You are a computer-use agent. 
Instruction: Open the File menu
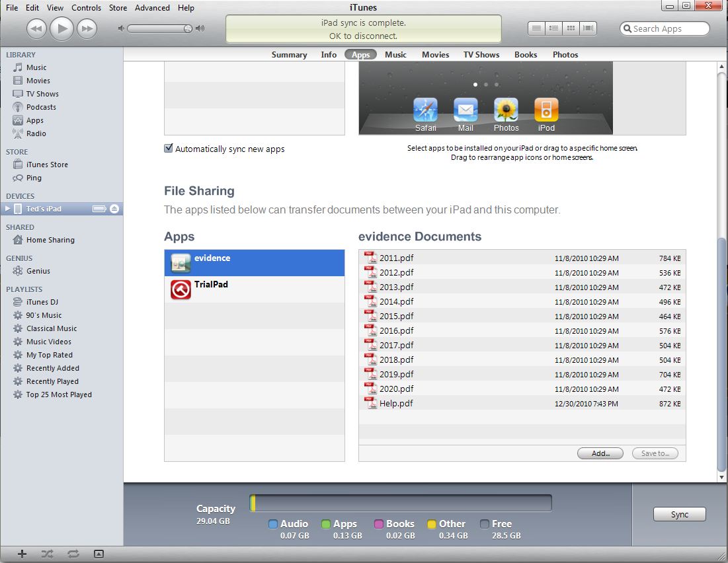(x=12, y=7)
